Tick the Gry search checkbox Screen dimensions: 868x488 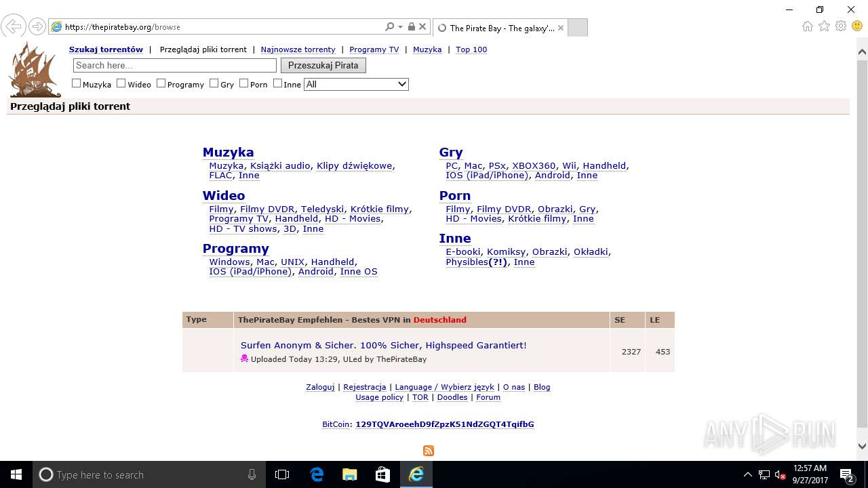point(214,83)
